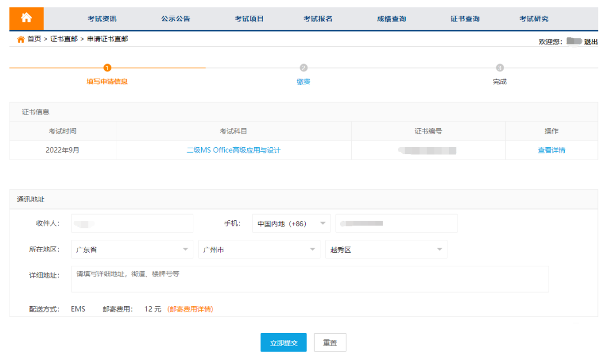
Task: Click the 考试科目 column header
Action: pos(233,131)
